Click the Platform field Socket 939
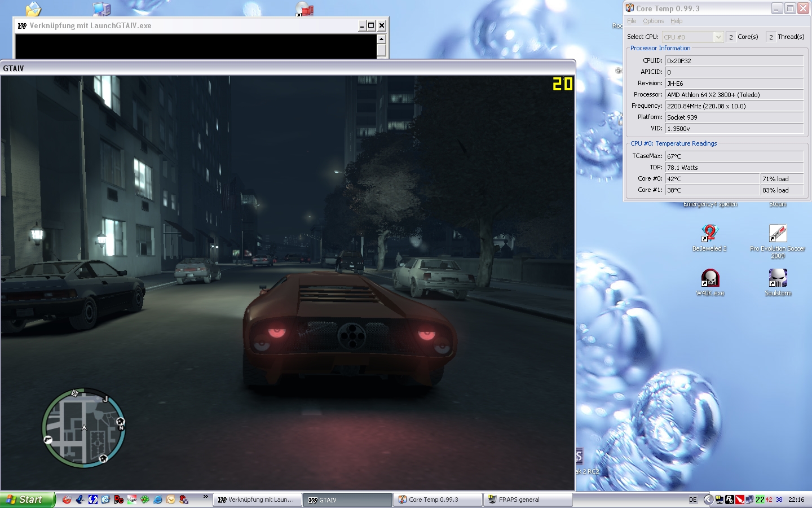The height and width of the screenshot is (508, 812). (x=734, y=117)
